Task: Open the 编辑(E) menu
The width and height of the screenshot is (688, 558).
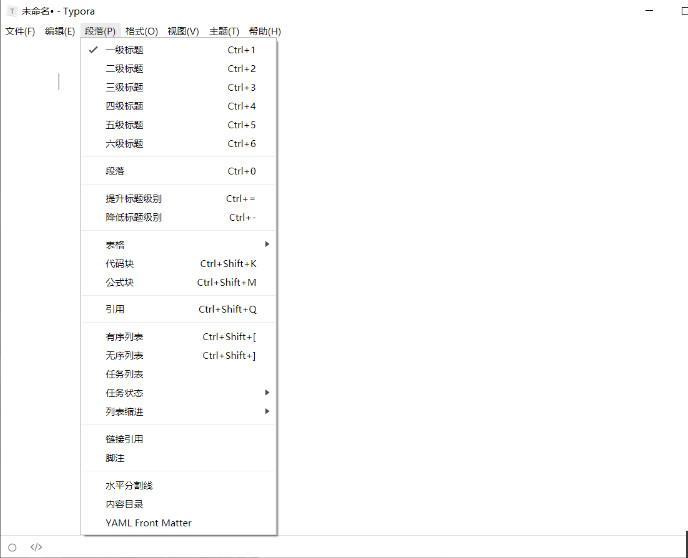Action: [x=60, y=31]
